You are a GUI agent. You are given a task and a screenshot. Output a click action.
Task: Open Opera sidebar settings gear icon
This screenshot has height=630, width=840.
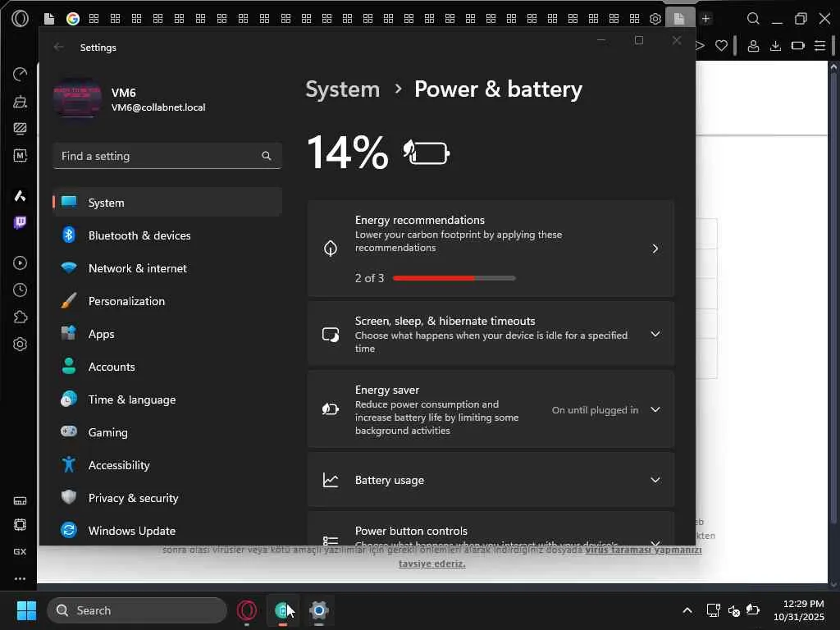pyautogui.click(x=20, y=344)
